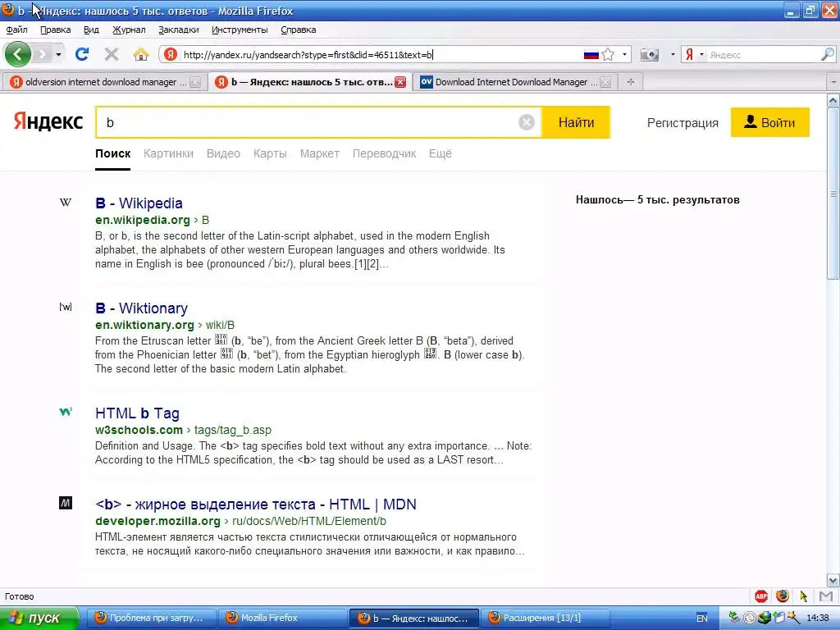The width and height of the screenshot is (840, 630).
Task: Click the Wiktionary favicon
Action: pos(66,307)
